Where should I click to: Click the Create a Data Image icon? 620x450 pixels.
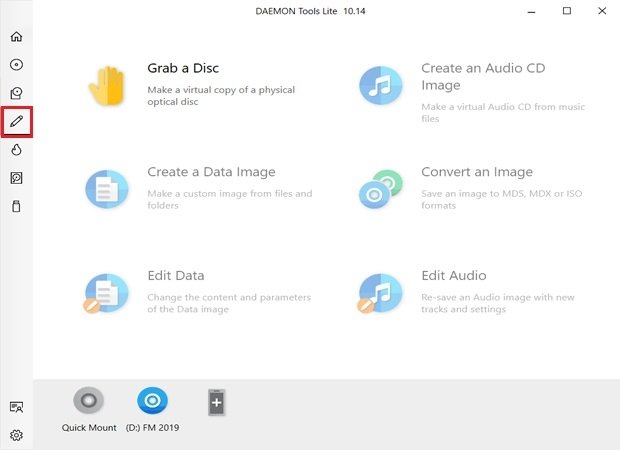tap(107, 189)
